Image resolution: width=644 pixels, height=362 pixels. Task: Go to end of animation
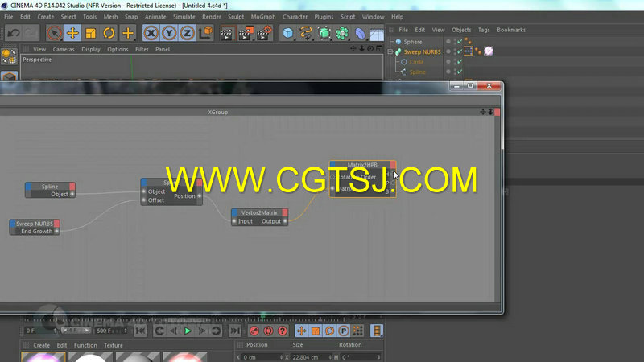235,331
